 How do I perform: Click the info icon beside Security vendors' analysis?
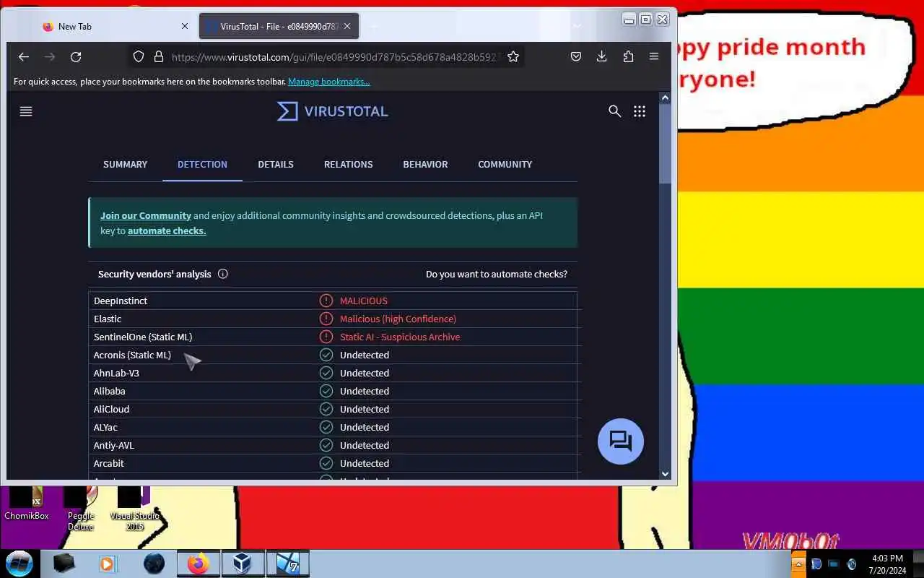click(x=222, y=274)
